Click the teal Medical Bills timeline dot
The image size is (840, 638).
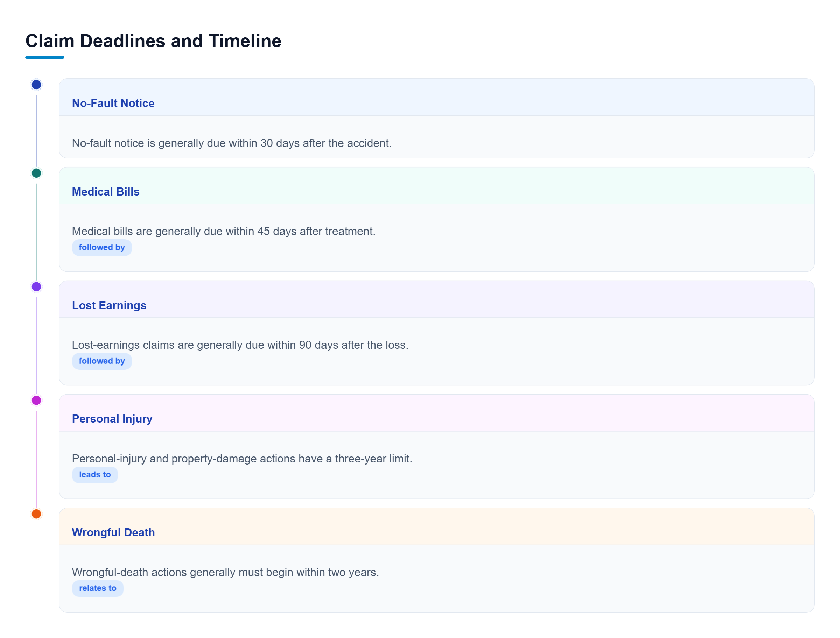point(36,173)
